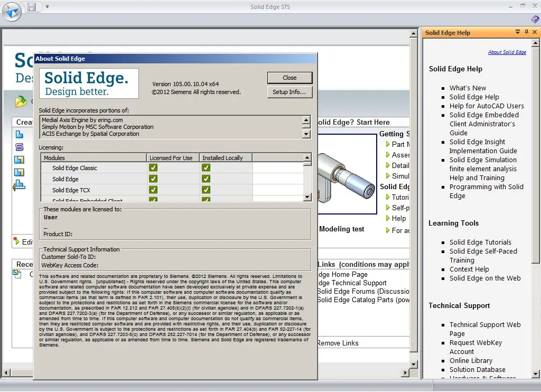541x392 pixels.
Task: Click down arrow of Licensing modules list
Action: click(307, 197)
